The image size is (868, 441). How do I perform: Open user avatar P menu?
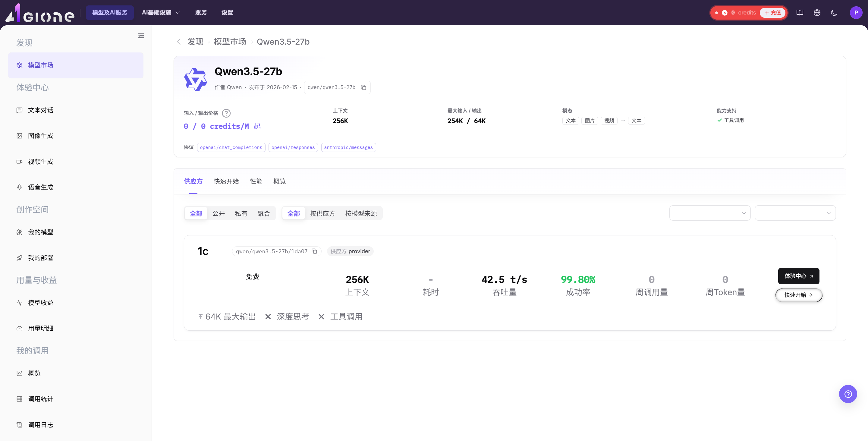856,12
